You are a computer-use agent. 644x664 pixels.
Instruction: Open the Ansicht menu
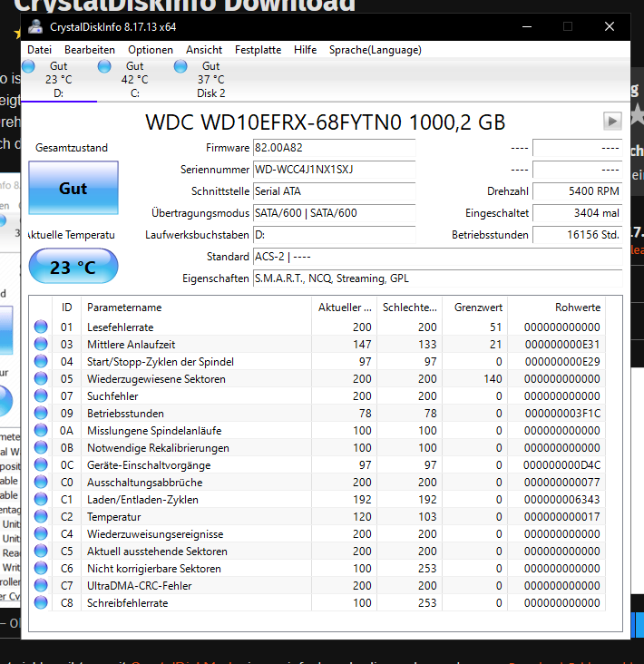click(204, 50)
